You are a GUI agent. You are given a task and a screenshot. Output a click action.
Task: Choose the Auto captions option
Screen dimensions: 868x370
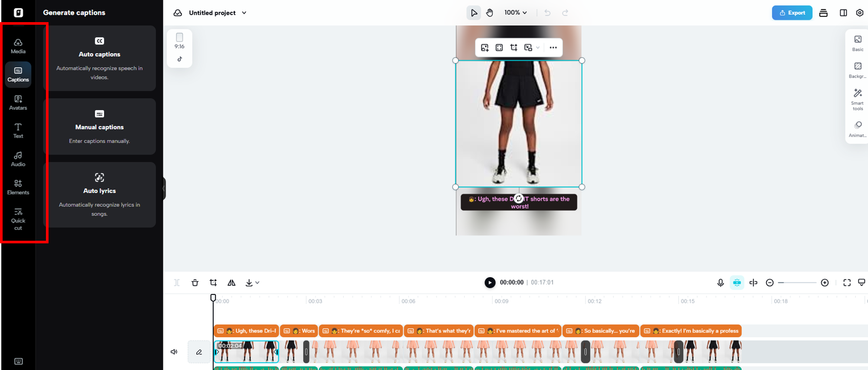coord(99,58)
